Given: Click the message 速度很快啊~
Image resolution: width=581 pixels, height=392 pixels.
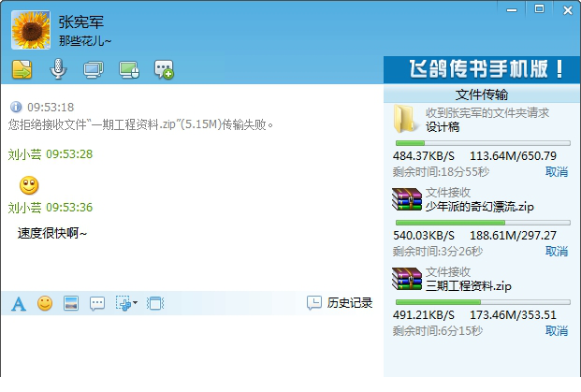Looking at the screenshot, I should pos(51,233).
